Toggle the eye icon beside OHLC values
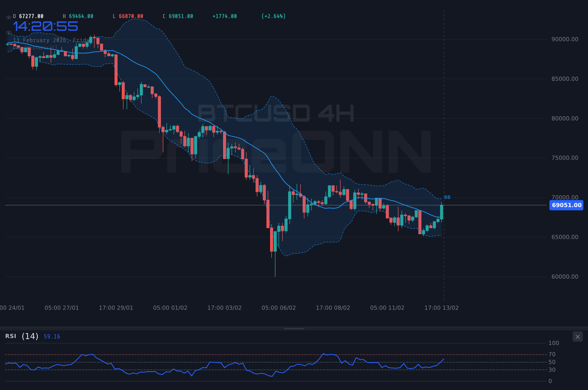Screen dimensions: 588x390 [8, 17]
